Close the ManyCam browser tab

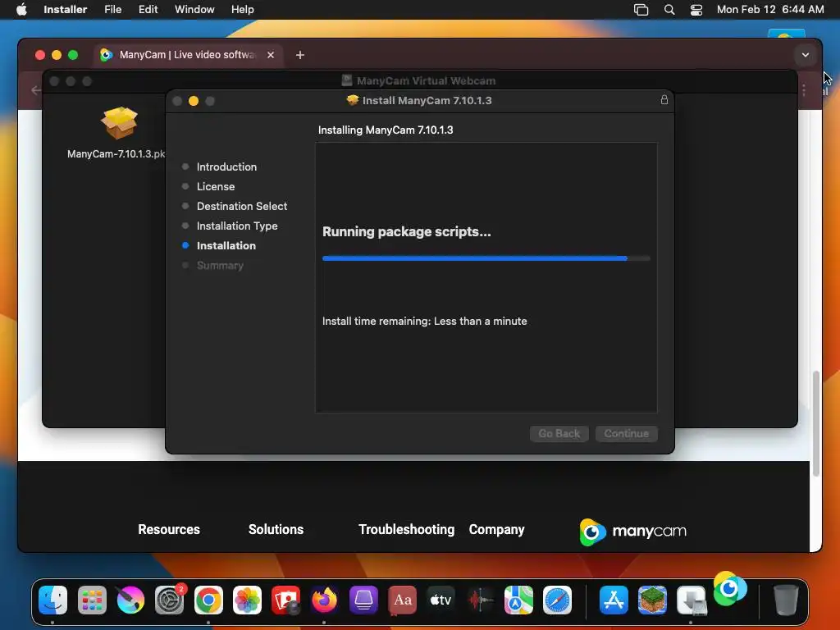(271, 55)
